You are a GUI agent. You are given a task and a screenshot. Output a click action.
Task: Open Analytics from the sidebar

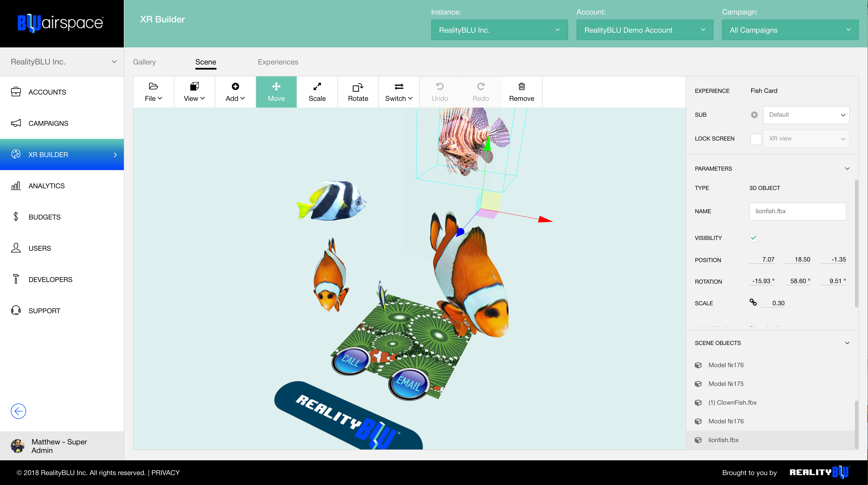(47, 186)
